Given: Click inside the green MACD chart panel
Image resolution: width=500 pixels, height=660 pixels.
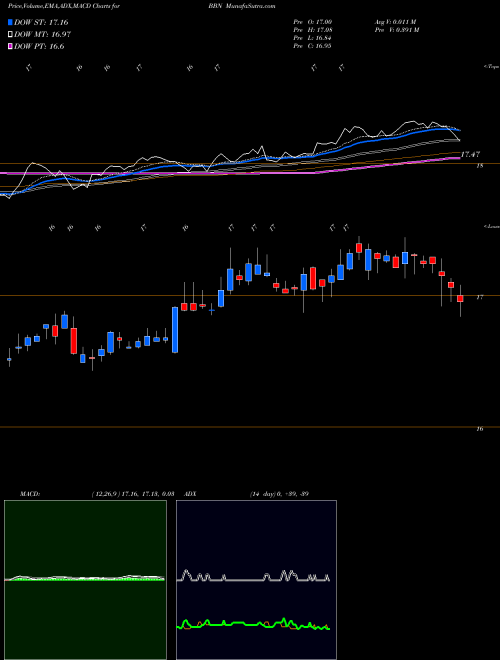Looking at the screenshot, I should click(x=85, y=580).
